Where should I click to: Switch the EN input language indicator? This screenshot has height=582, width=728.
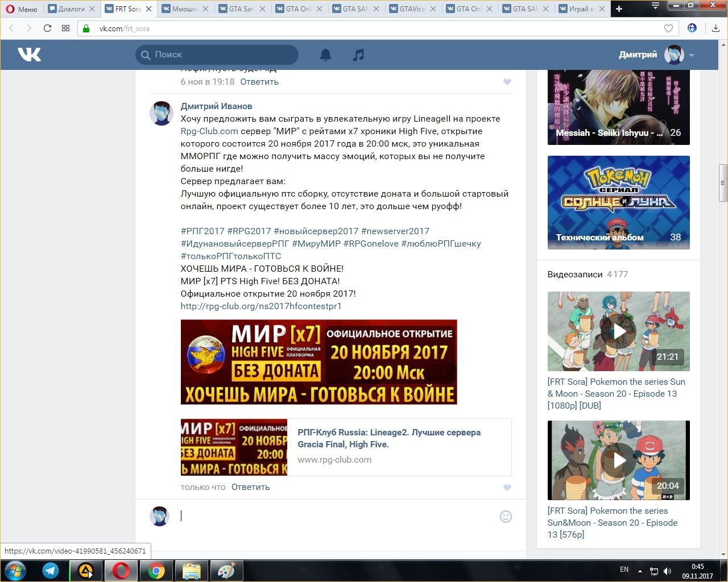pos(624,569)
